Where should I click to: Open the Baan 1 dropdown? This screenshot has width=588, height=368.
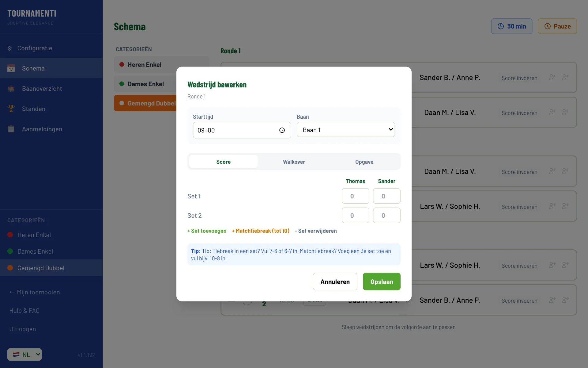(x=346, y=130)
